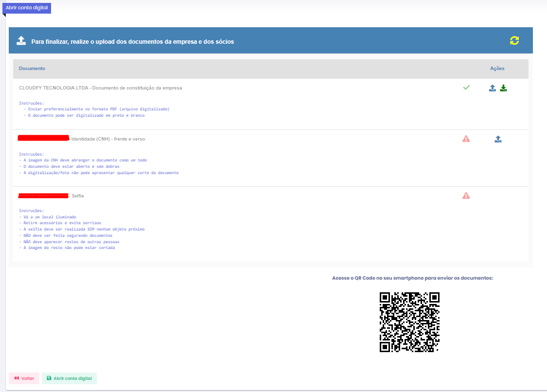Click warning icon in the CNH identity row
547x392 pixels.
pyautogui.click(x=466, y=139)
